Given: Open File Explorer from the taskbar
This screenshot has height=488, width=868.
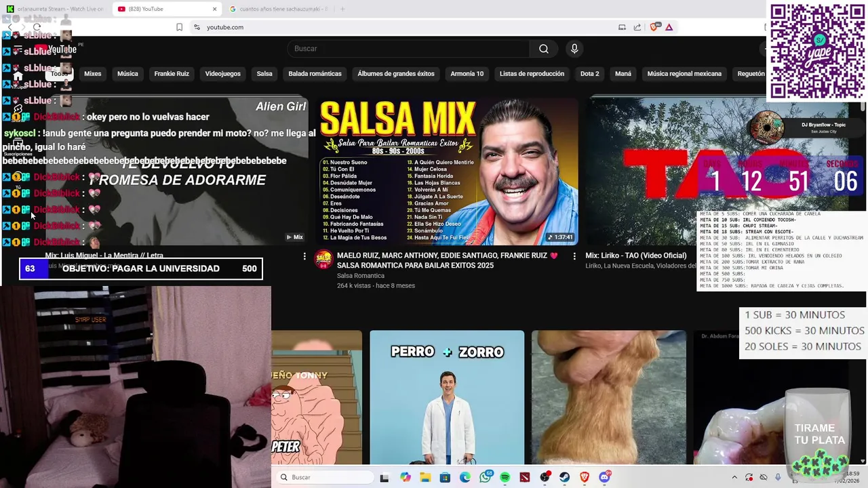Looking at the screenshot, I should click(x=425, y=478).
